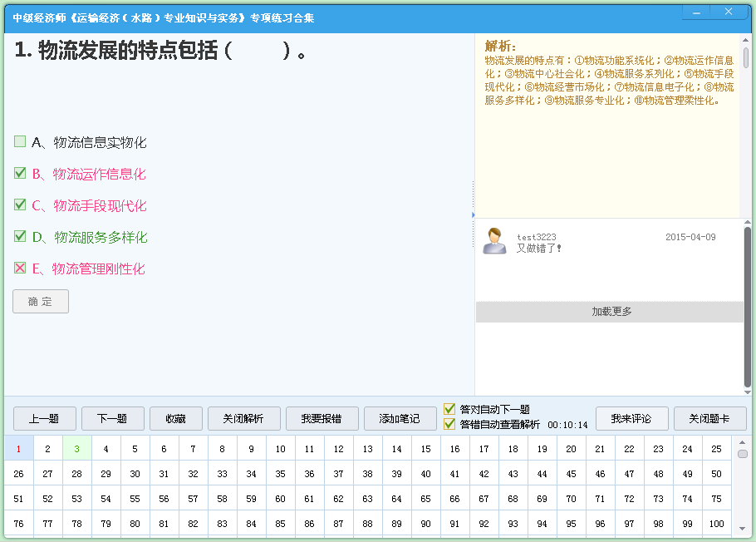756x542 pixels.
Task: Jump to question 58 in answer card
Action: (x=223, y=499)
